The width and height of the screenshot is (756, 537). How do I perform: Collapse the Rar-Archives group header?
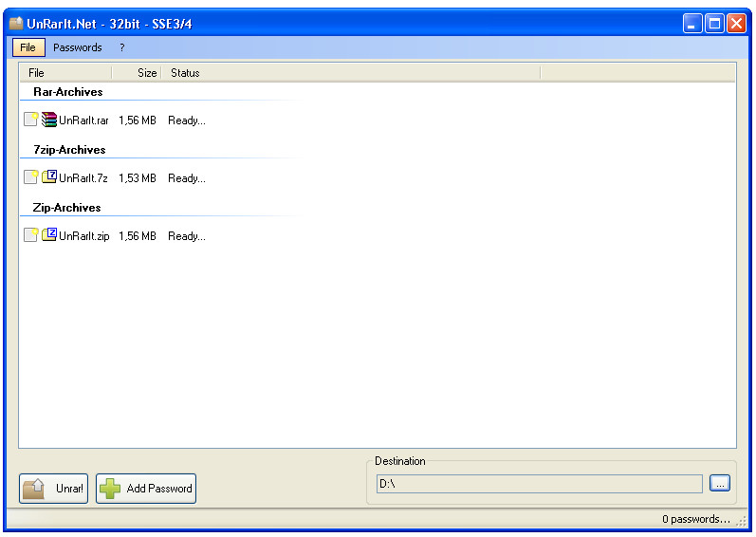coord(68,92)
